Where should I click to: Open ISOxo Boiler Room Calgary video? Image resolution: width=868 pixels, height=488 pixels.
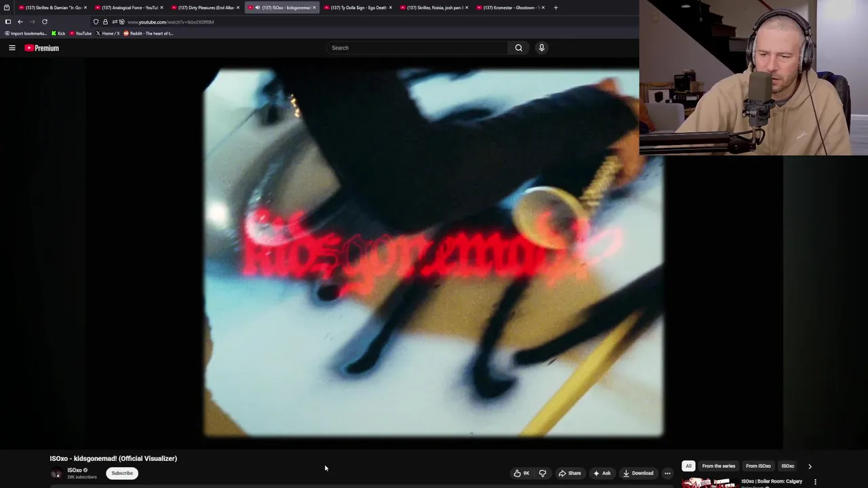(772, 481)
